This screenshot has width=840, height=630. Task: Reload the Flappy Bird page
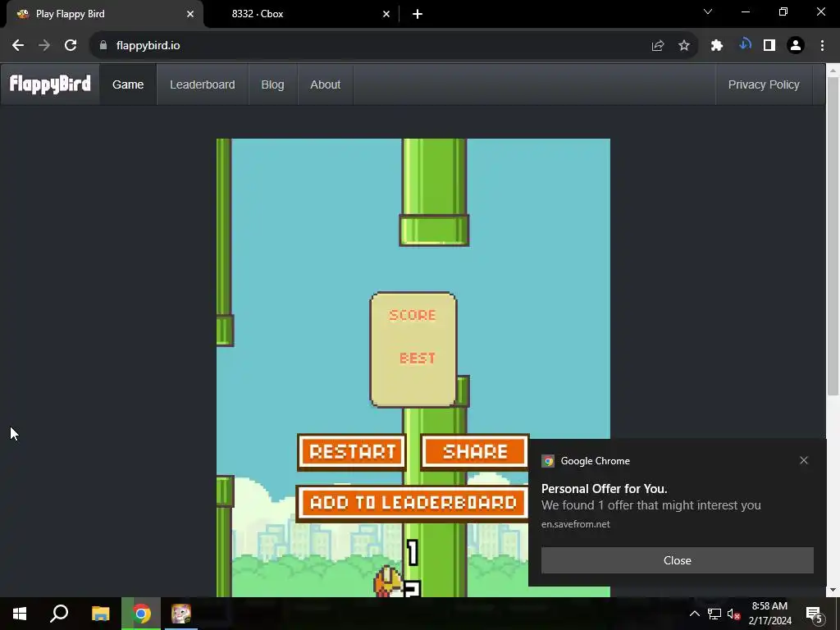(x=71, y=46)
